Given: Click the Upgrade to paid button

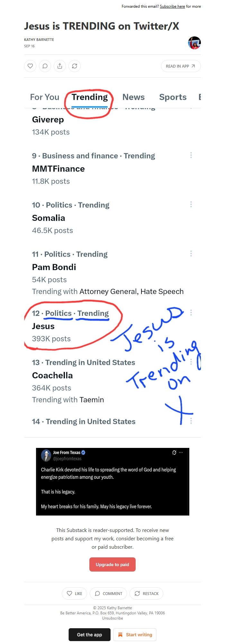Looking at the screenshot, I should pyautogui.click(x=113, y=564).
